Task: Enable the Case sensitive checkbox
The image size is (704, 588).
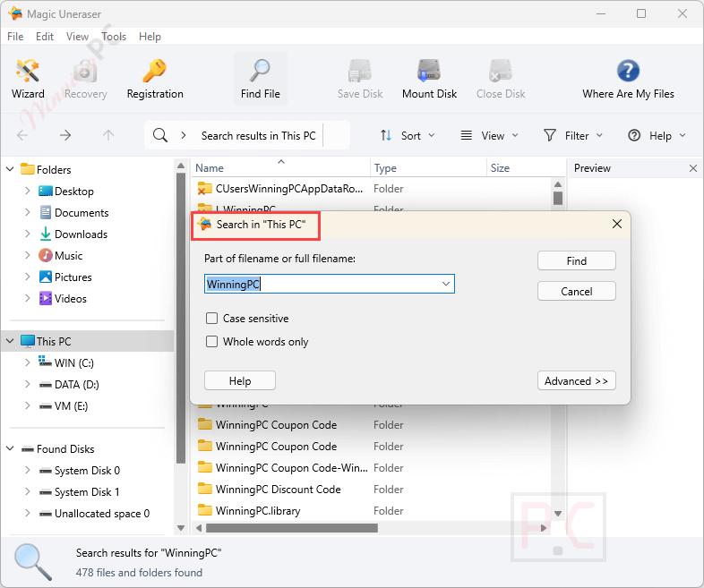Action: (x=211, y=319)
